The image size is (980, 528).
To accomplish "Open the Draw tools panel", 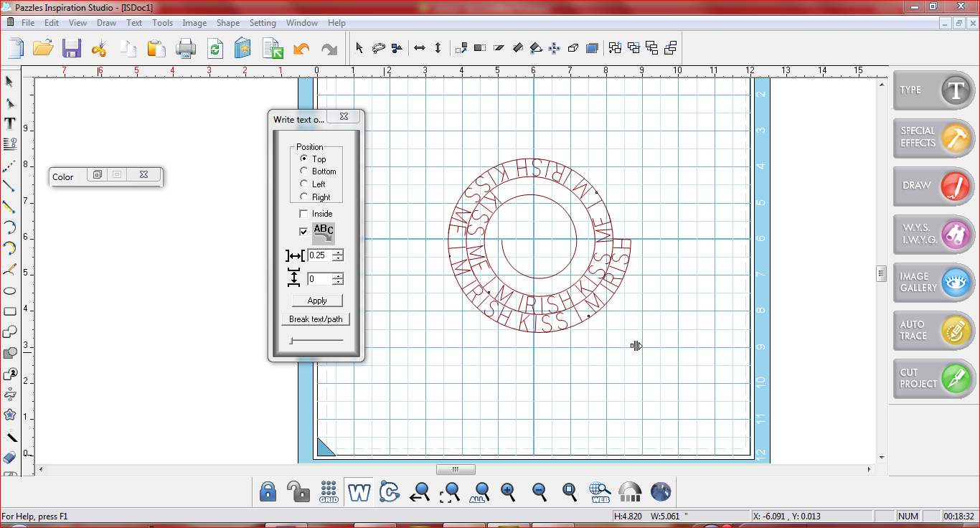I will click(932, 186).
